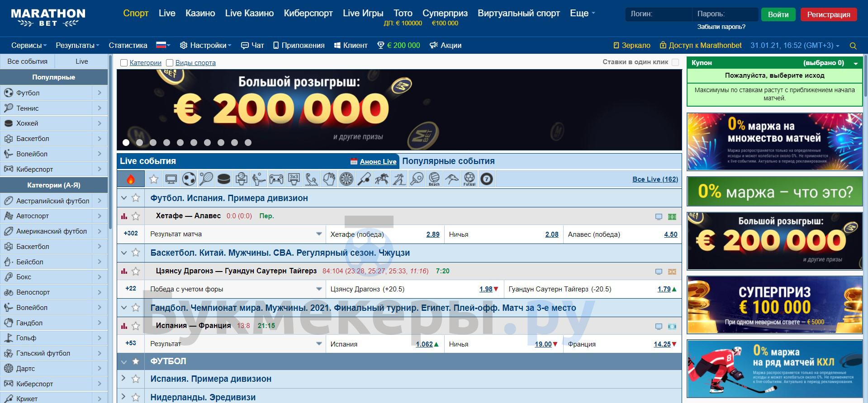This screenshot has height=403, width=868.
Task: Bet on Хетафе (победа) odds 2.89
Action: (433, 234)
